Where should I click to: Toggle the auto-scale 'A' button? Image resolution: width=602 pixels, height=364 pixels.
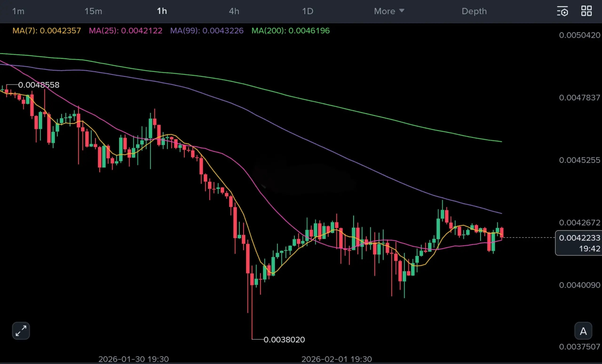[x=583, y=331]
